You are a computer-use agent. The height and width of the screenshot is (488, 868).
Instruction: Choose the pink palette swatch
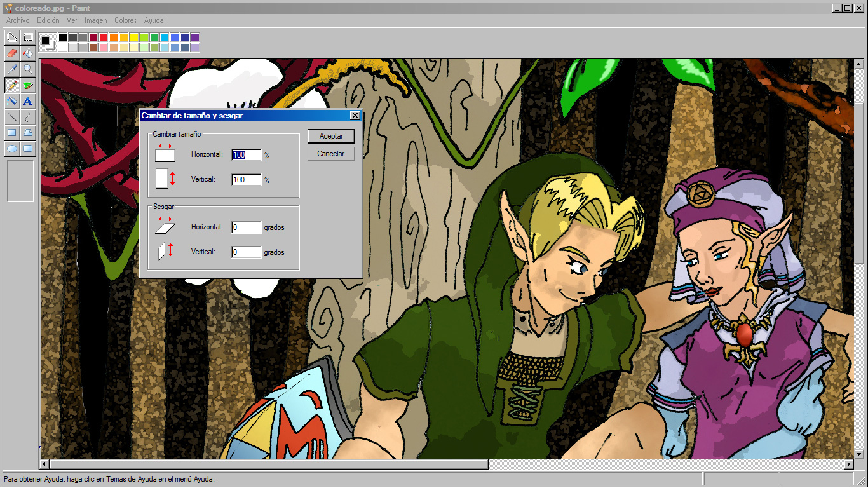click(104, 48)
